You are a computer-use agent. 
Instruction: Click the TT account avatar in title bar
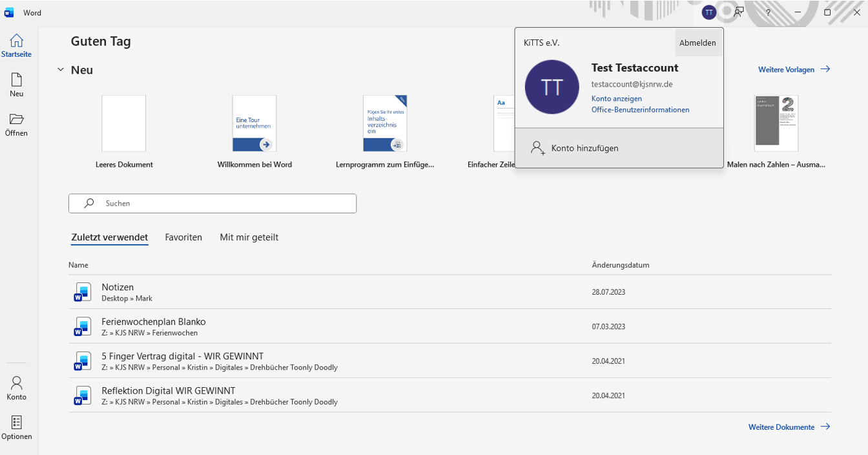pyautogui.click(x=709, y=12)
